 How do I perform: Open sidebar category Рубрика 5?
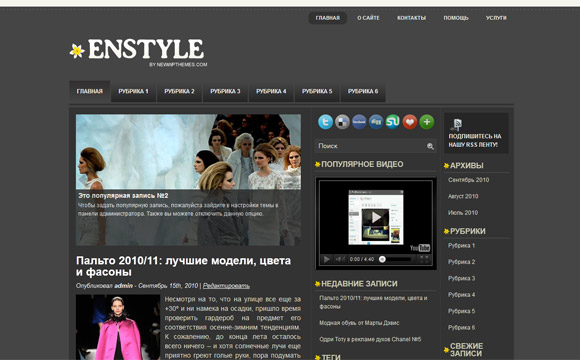click(x=461, y=311)
